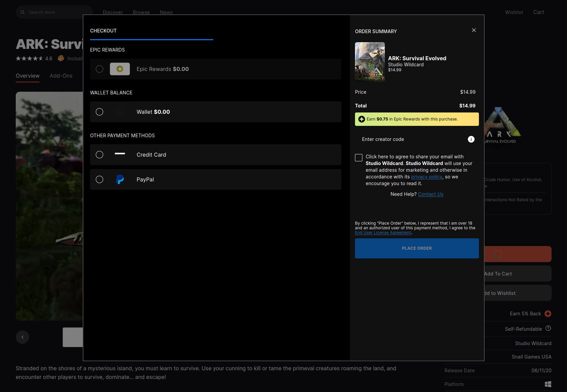Click the ARK: Survival Evolved cover thumbnail
The height and width of the screenshot is (392, 567).
pos(370,62)
